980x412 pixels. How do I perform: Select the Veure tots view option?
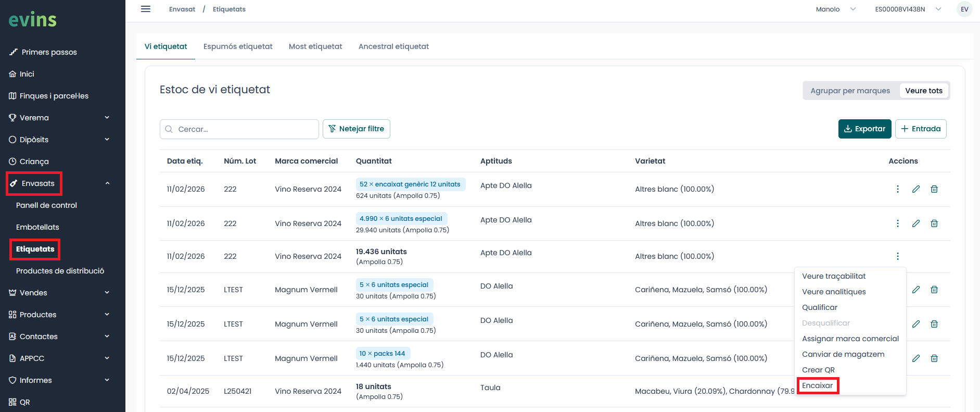click(x=924, y=91)
